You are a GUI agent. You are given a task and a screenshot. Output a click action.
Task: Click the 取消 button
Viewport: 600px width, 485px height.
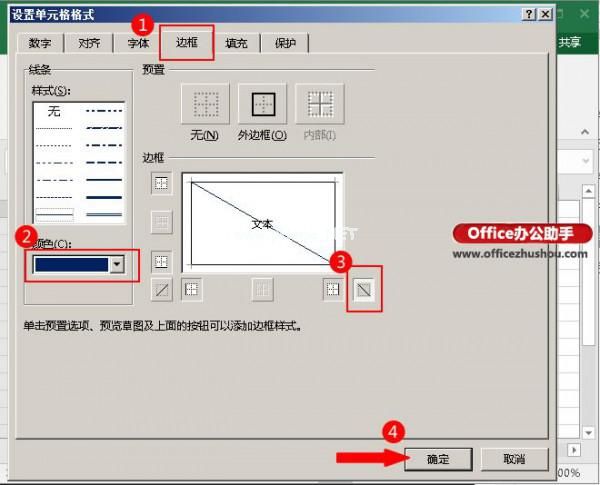click(x=514, y=458)
